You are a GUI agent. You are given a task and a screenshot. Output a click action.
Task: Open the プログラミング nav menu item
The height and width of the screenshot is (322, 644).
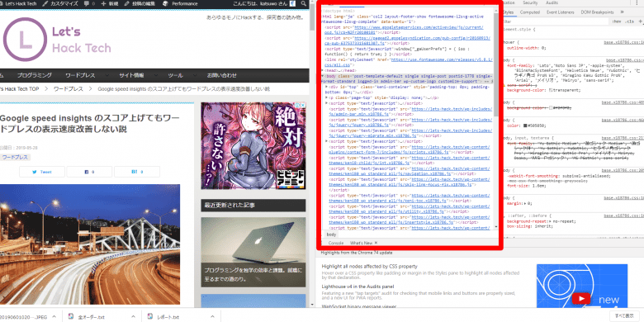[x=35, y=75]
